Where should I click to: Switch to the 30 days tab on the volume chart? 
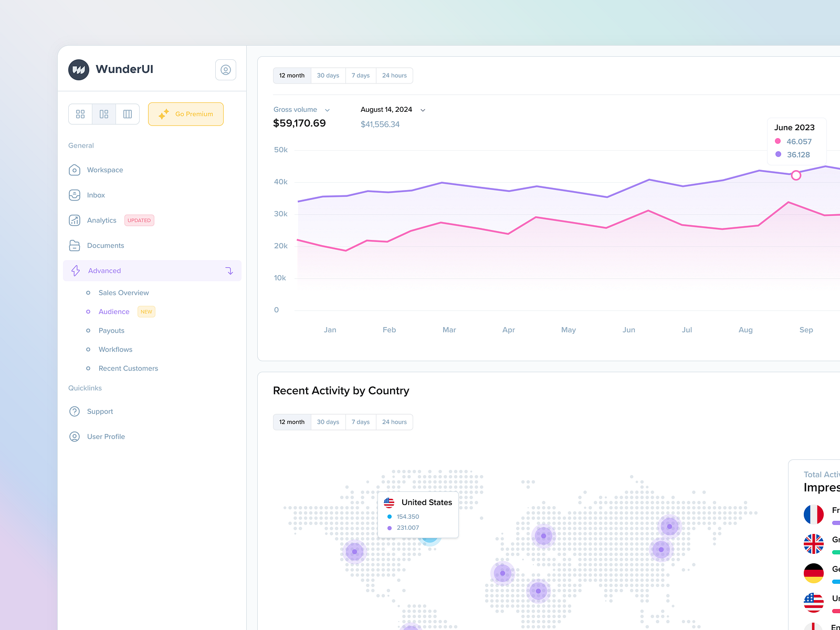[x=328, y=75]
